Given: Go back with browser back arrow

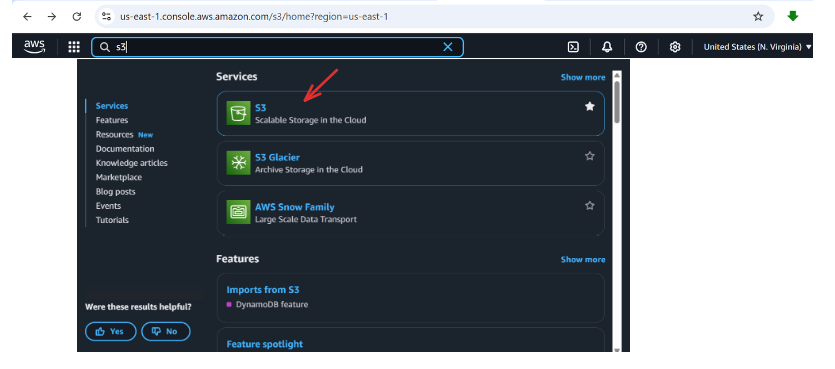Looking at the screenshot, I should 27,17.
